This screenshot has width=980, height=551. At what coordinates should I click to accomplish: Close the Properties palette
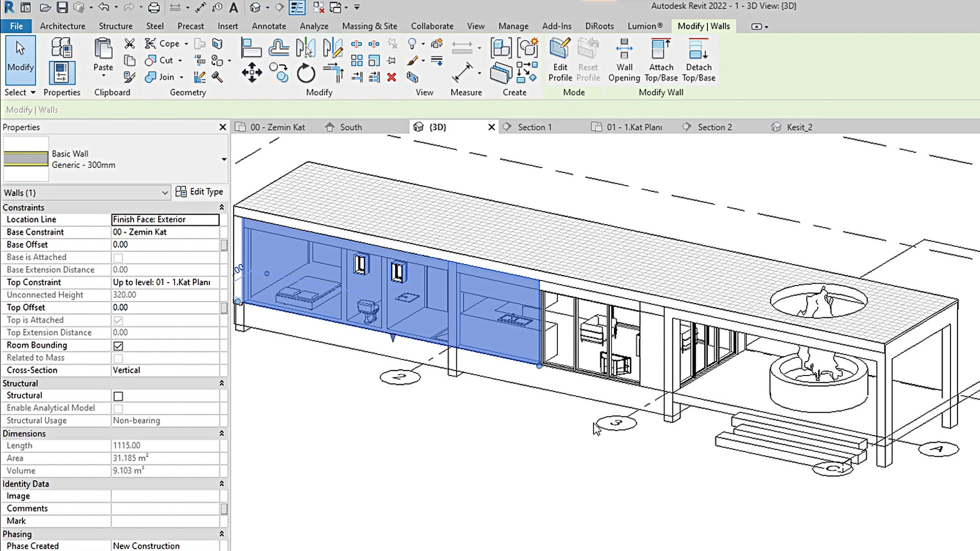tap(223, 127)
